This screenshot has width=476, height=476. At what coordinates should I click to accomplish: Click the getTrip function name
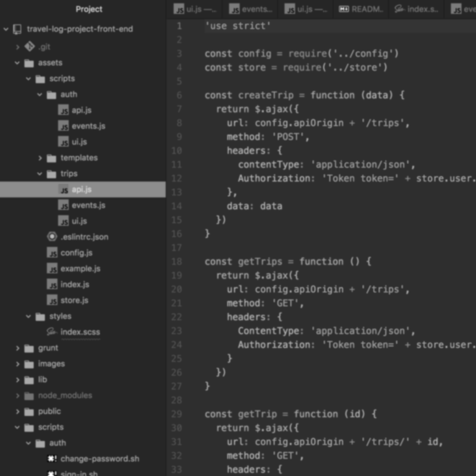(257, 414)
